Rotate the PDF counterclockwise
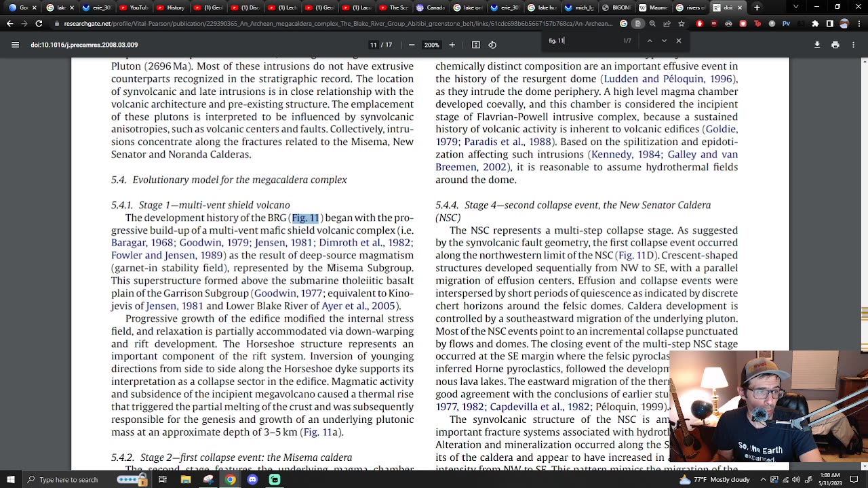This screenshot has height=488, width=868. point(492,45)
